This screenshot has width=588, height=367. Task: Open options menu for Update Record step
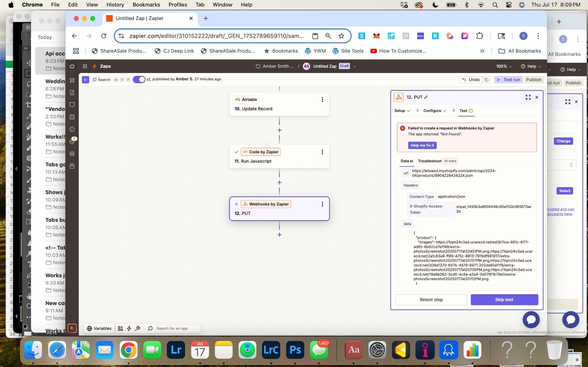(x=322, y=99)
